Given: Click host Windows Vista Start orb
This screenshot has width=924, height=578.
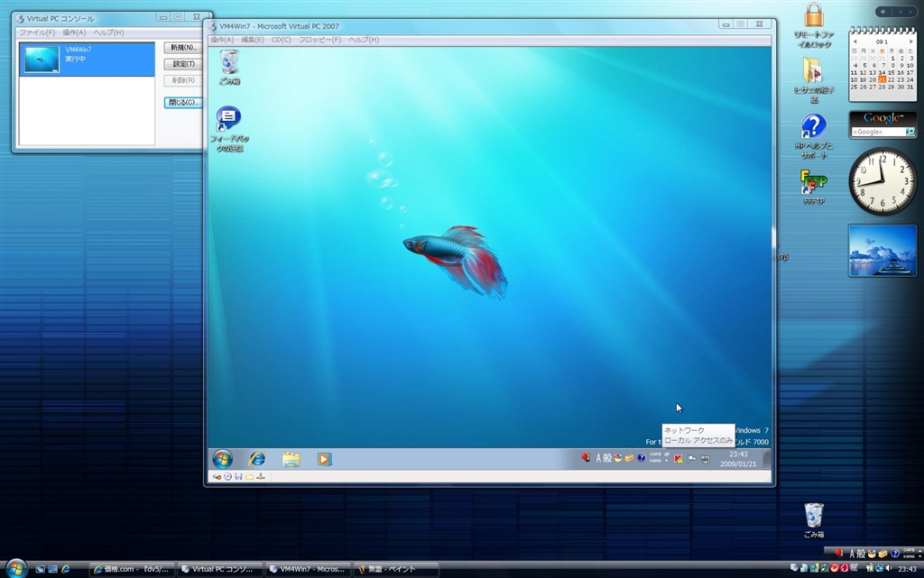Looking at the screenshot, I should [x=16, y=568].
